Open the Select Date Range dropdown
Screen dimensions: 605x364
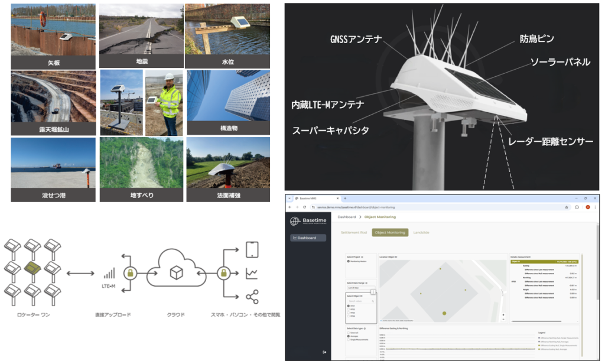[x=360, y=288]
